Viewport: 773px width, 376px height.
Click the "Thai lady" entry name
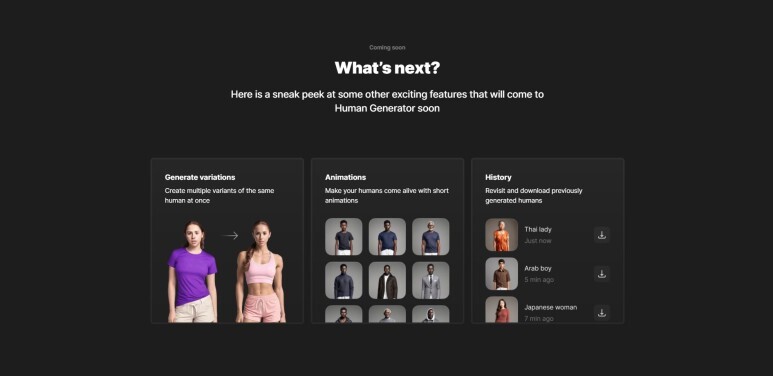click(538, 230)
